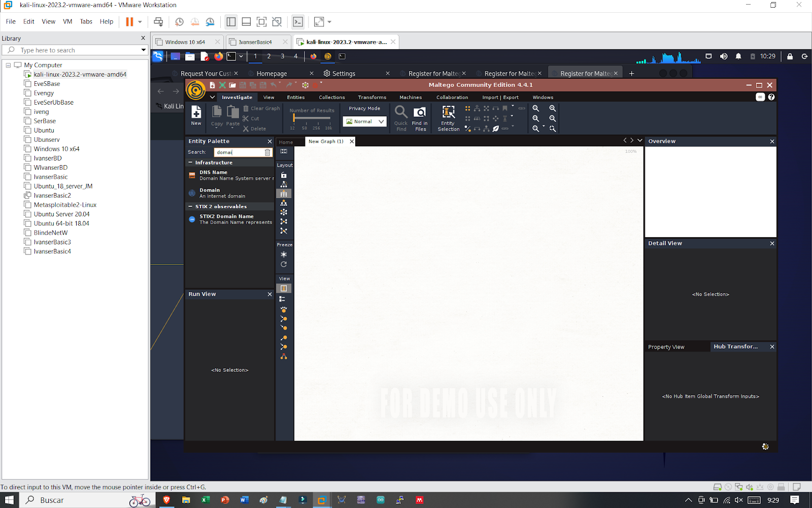Collapse the STIX 2 observables category
This screenshot has width=812, height=508.
coord(190,207)
